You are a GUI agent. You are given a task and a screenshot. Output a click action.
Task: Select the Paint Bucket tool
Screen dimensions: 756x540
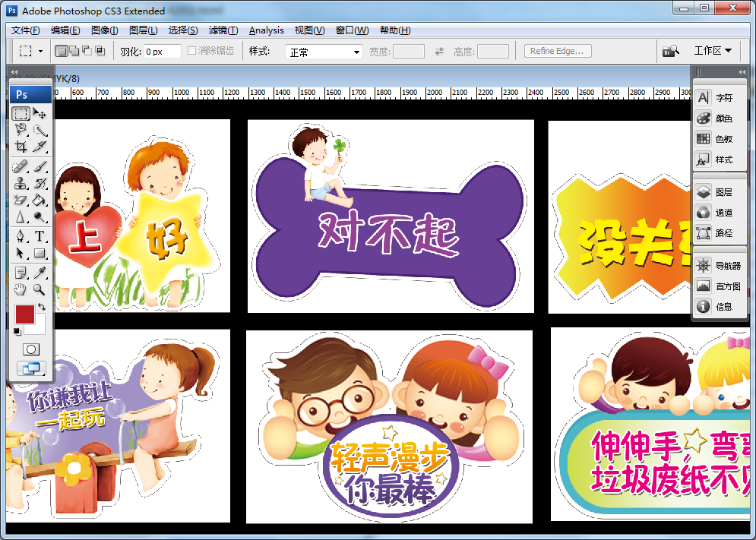coord(40,199)
